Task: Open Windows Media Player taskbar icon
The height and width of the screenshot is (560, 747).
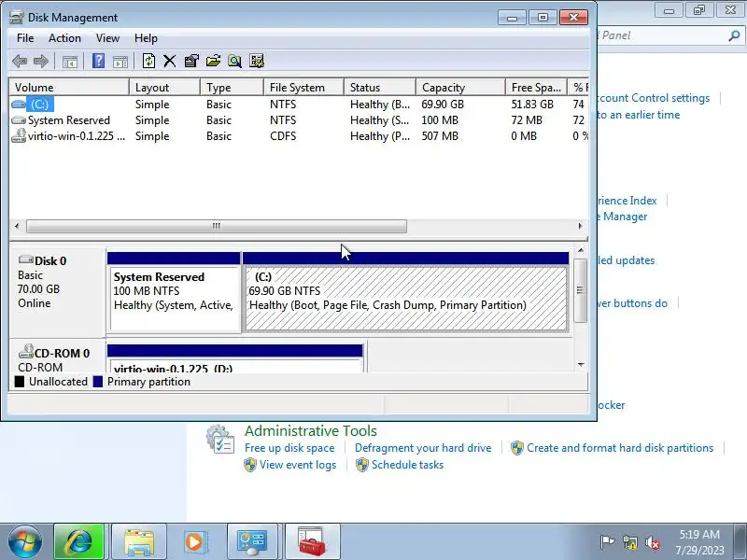Action: (194, 542)
